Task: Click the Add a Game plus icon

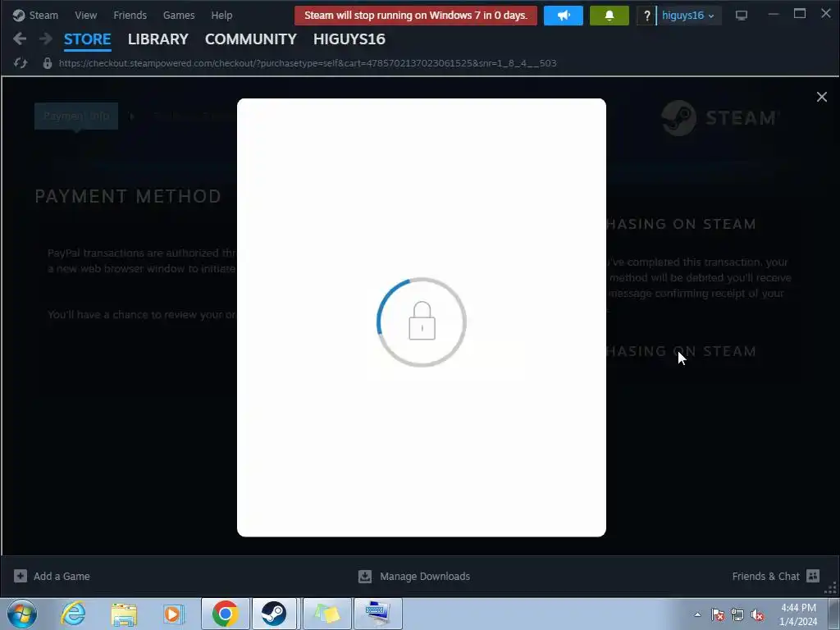Action: point(21,576)
